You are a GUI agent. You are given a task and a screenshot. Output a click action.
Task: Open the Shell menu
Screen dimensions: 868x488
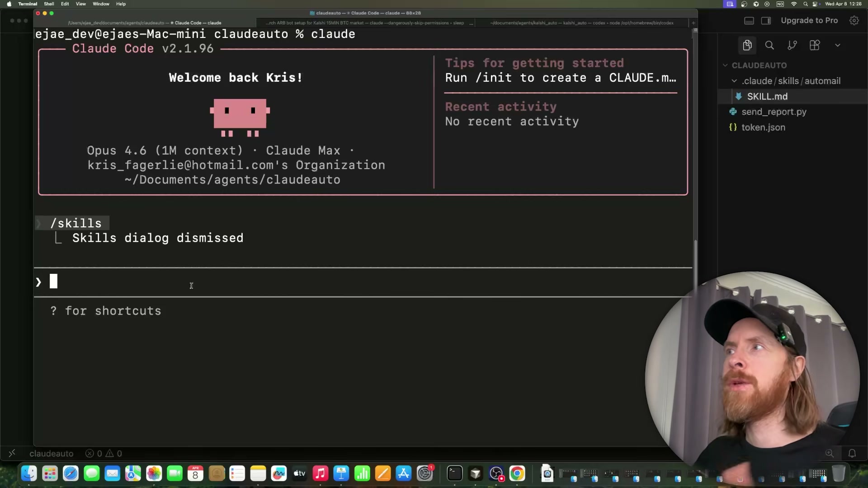49,4
